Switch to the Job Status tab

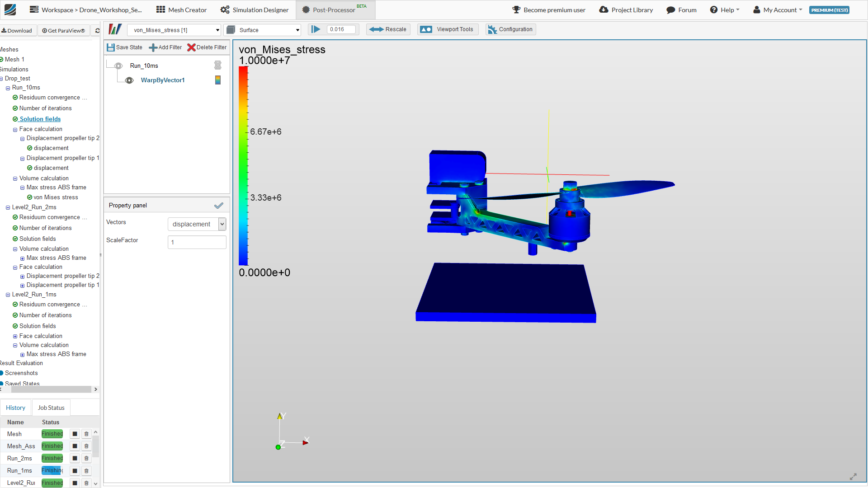tap(51, 408)
